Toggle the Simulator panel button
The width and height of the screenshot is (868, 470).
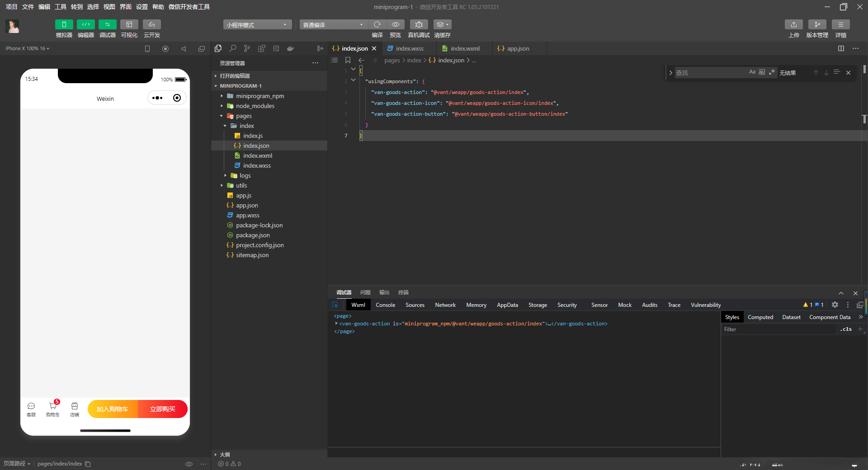coord(64,24)
